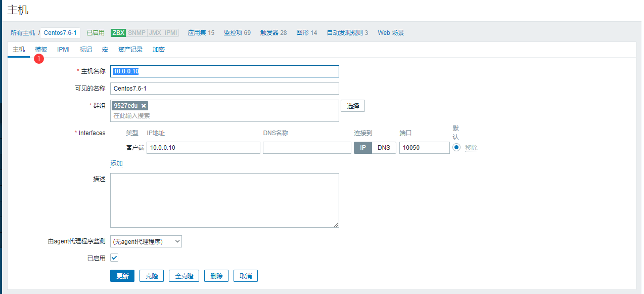Toggle the 已启用 checkbox

click(x=114, y=258)
